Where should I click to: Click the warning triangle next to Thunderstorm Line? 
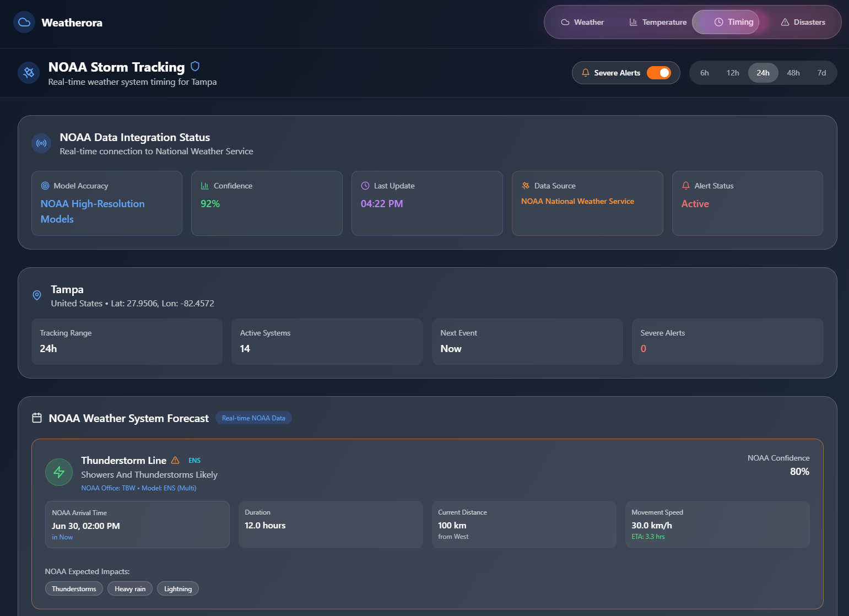click(175, 460)
